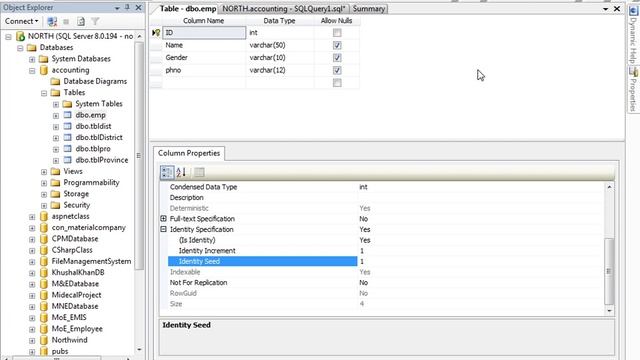Collapse the accounting database node

pyautogui.click(x=32, y=71)
